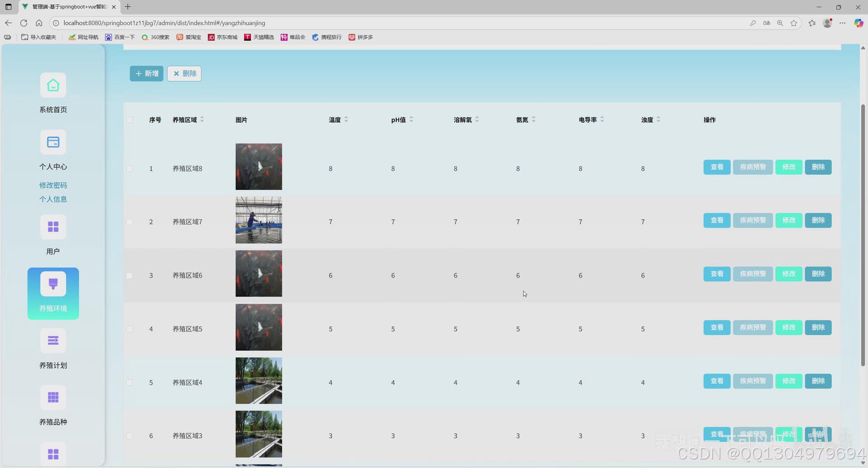Click the page vertical scrollbar thumb
Image resolution: width=868 pixels, height=468 pixels.
coord(863,235)
